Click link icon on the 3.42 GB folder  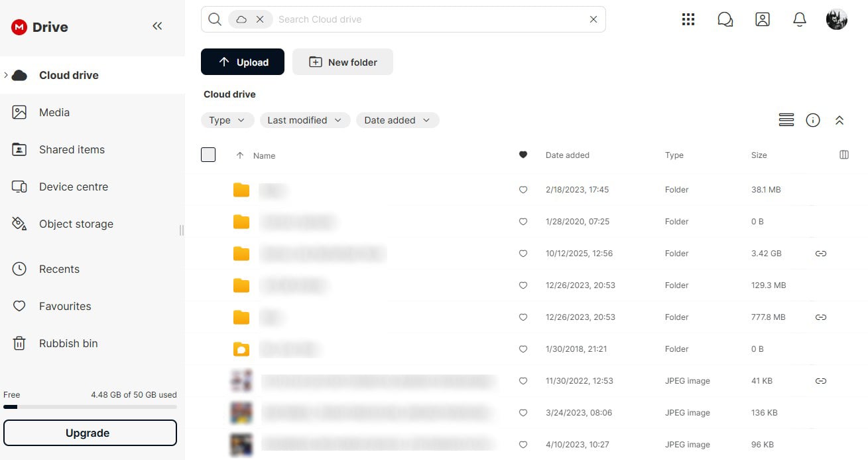click(x=821, y=254)
